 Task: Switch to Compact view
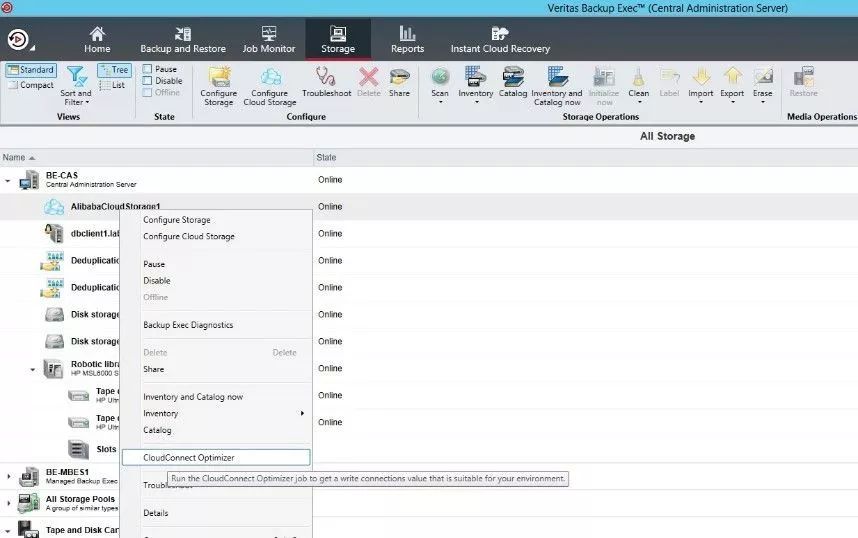[x=31, y=85]
